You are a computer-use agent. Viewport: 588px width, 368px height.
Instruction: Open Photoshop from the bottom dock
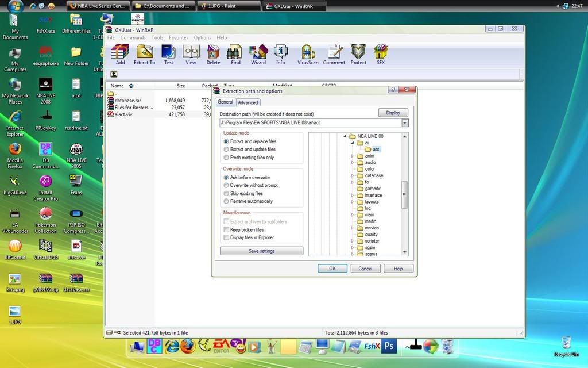(x=389, y=346)
